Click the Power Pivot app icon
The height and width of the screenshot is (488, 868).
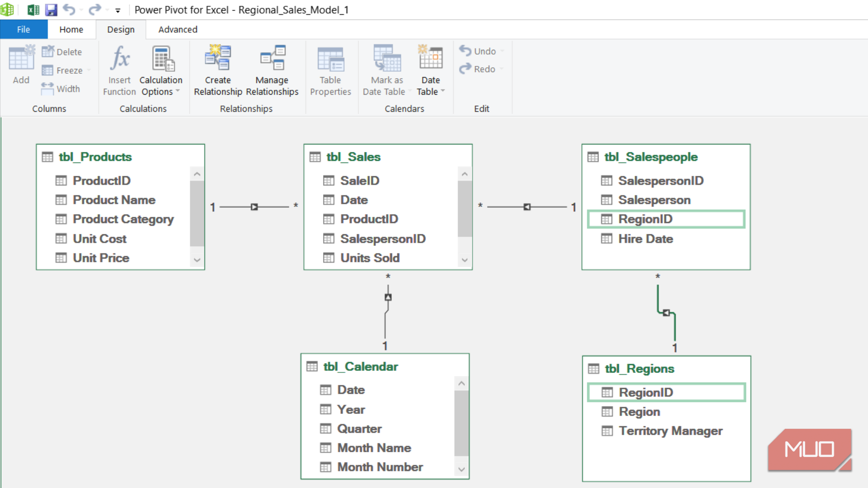click(x=7, y=10)
